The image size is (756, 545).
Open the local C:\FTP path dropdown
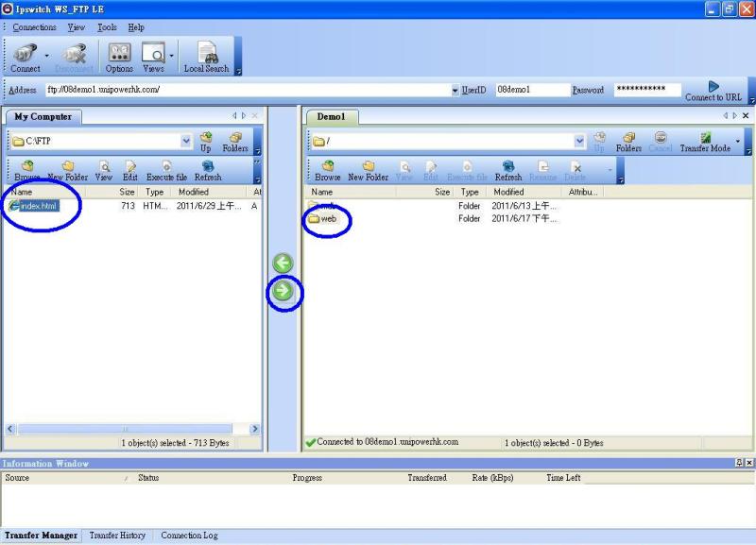coord(185,141)
